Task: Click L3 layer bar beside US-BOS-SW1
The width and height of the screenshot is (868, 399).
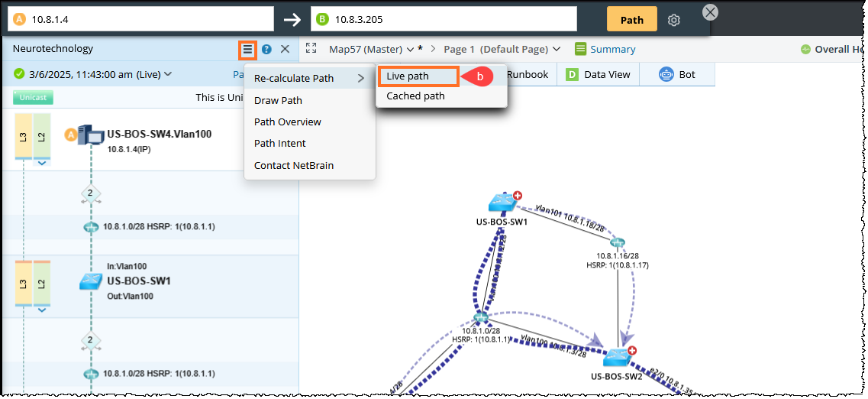Action: [23, 284]
